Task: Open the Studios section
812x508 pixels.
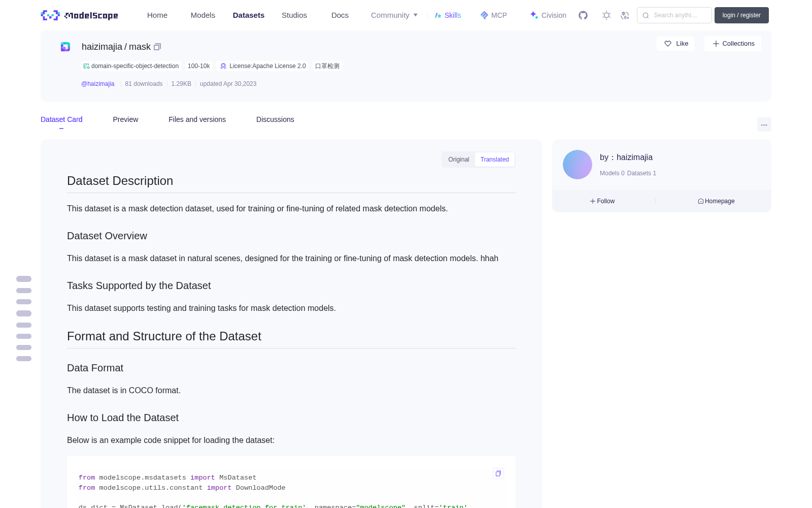Action: pos(294,15)
